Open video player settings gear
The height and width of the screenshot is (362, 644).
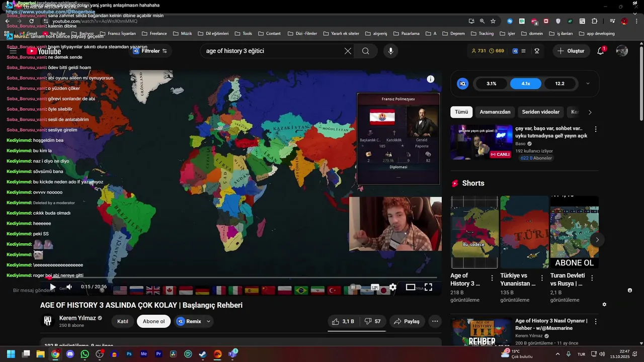[x=393, y=287]
